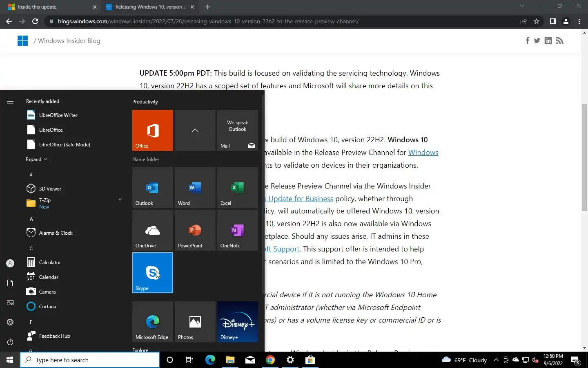
Task: Open the 'Support' link in the article
Action: (282, 249)
